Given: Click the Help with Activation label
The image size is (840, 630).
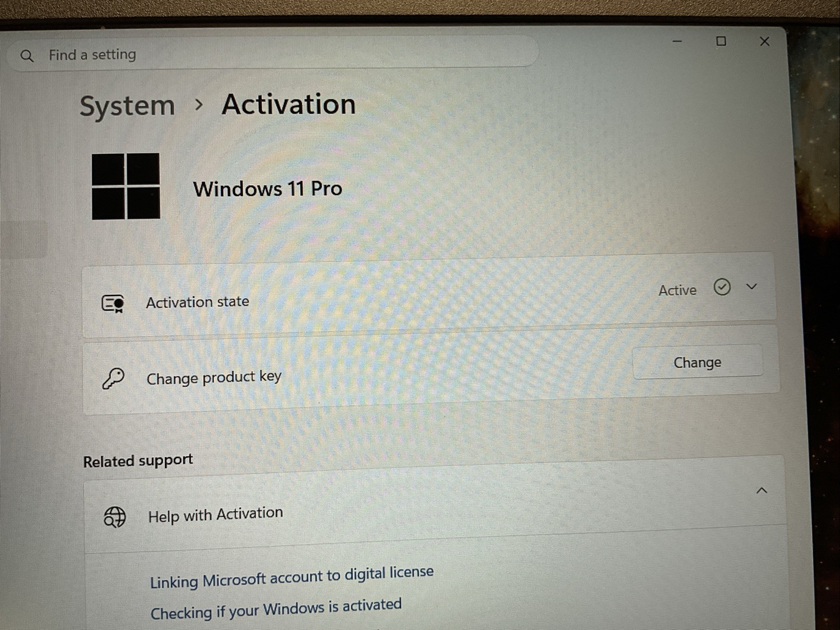Looking at the screenshot, I should click(215, 514).
